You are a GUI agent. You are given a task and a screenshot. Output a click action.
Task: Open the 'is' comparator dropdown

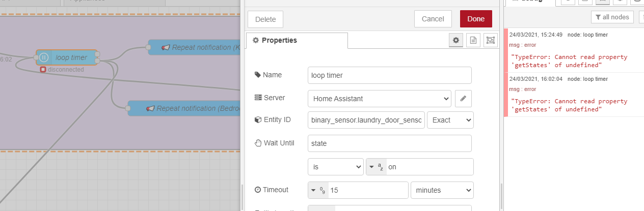pos(335,167)
